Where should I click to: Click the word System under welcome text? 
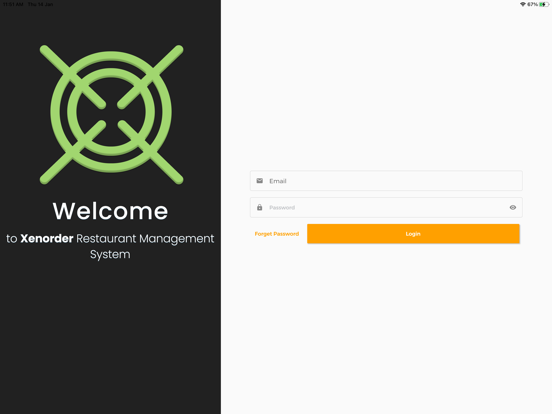click(x=110, y=255)
